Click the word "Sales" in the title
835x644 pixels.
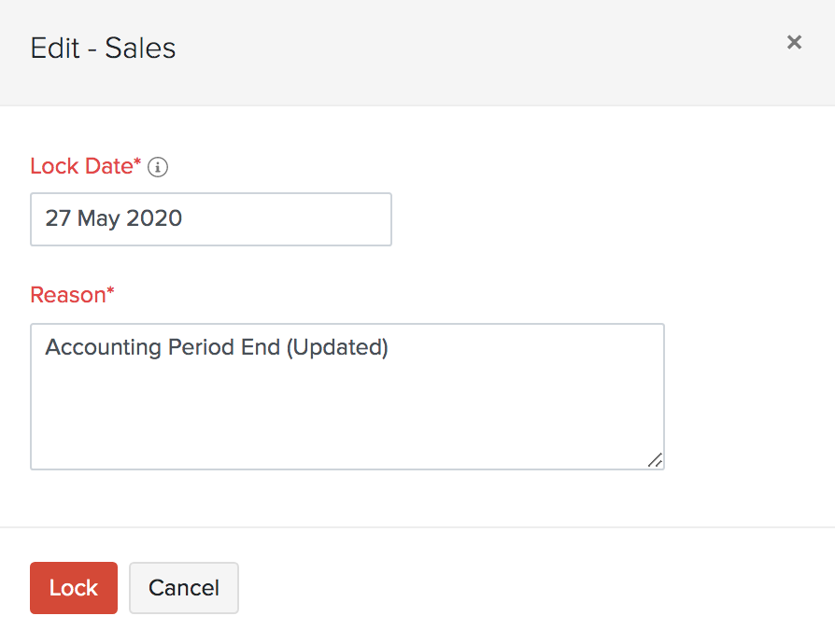[140, 49]
